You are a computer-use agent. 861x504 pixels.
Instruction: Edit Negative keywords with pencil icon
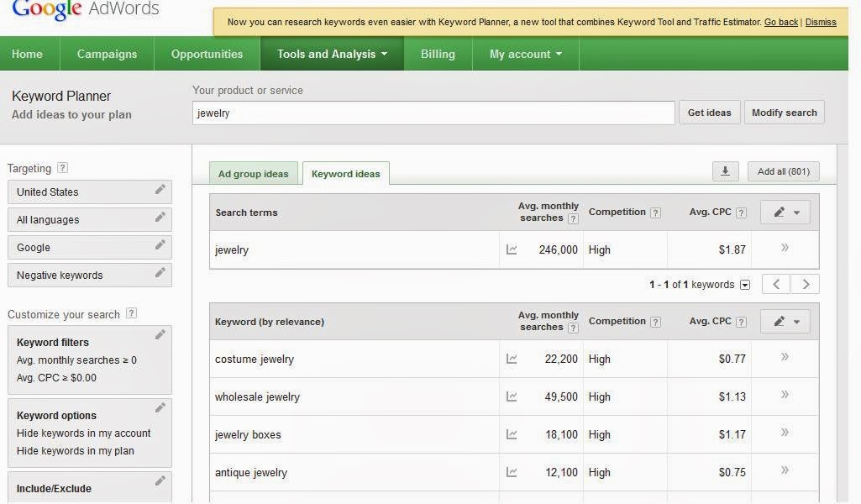click(x=160, y=272)
